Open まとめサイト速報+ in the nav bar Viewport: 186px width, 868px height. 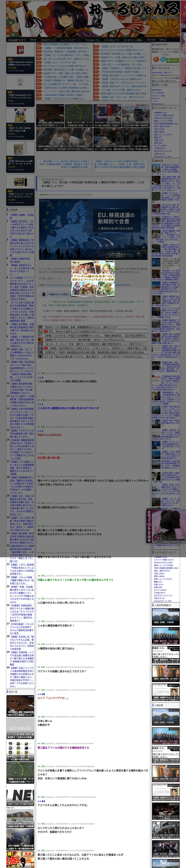click(x=133, y=40)
